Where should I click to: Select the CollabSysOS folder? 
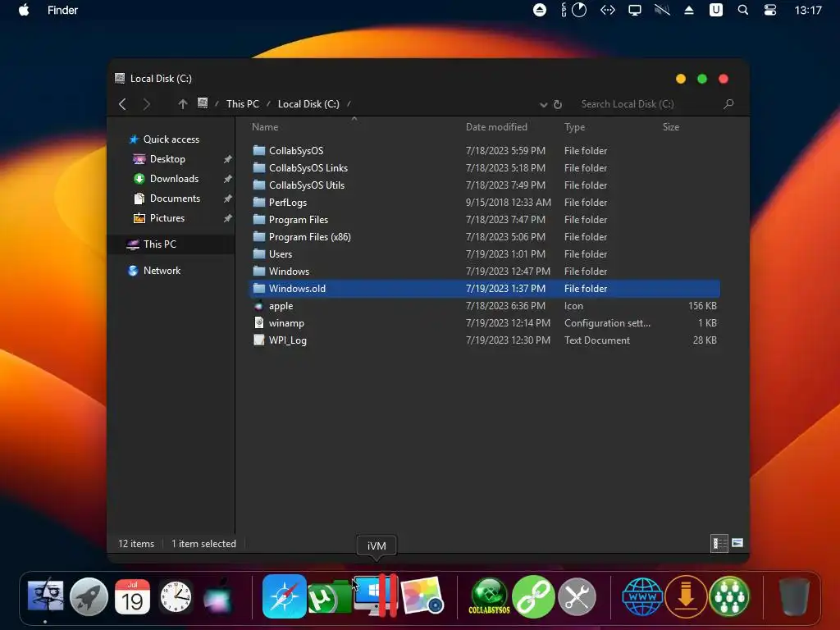tap(485, 151)
